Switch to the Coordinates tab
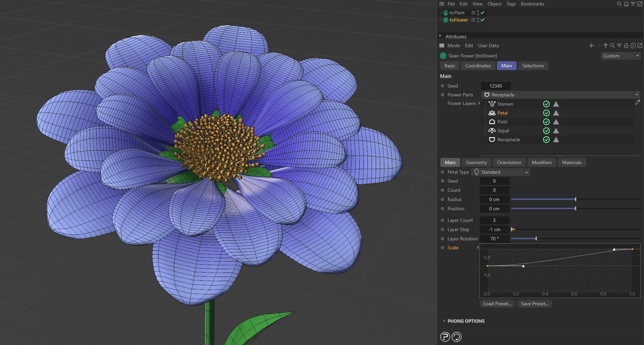644x345 pixels. (478, 66)
